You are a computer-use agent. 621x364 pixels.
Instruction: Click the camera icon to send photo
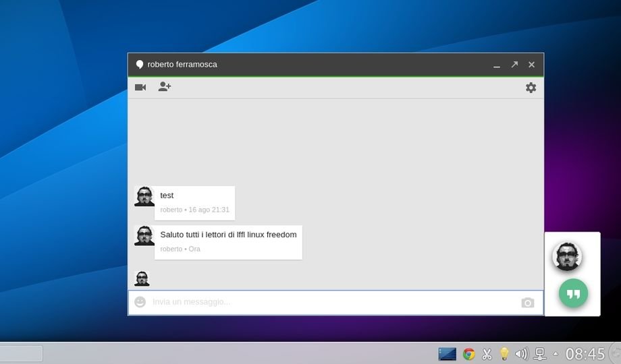pos(527,303)
